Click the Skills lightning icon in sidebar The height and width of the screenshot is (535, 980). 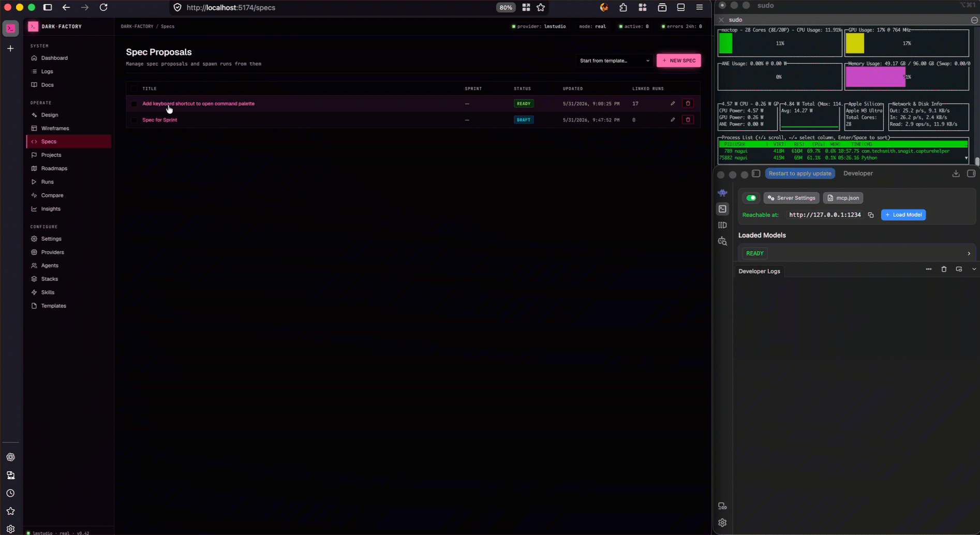point(34,292)
